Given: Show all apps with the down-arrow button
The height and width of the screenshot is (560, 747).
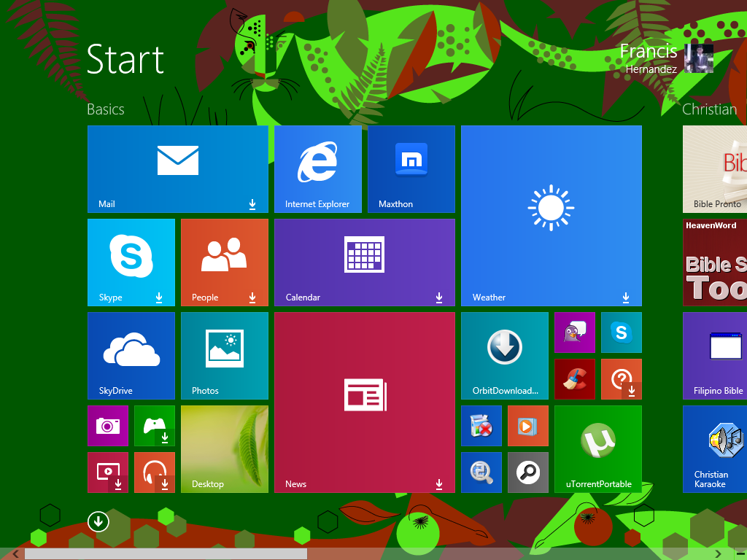Looking at the screenshot, I should coord(98,522).
